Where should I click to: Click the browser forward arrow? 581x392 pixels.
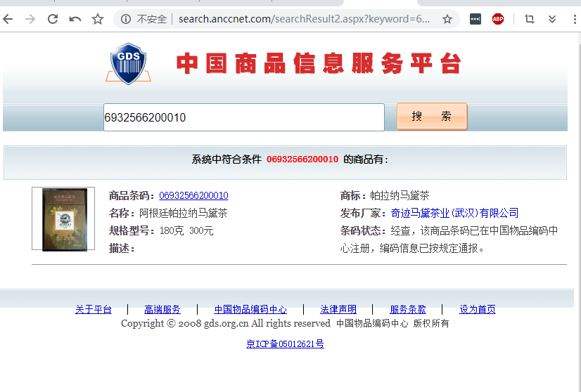(30, 19)
